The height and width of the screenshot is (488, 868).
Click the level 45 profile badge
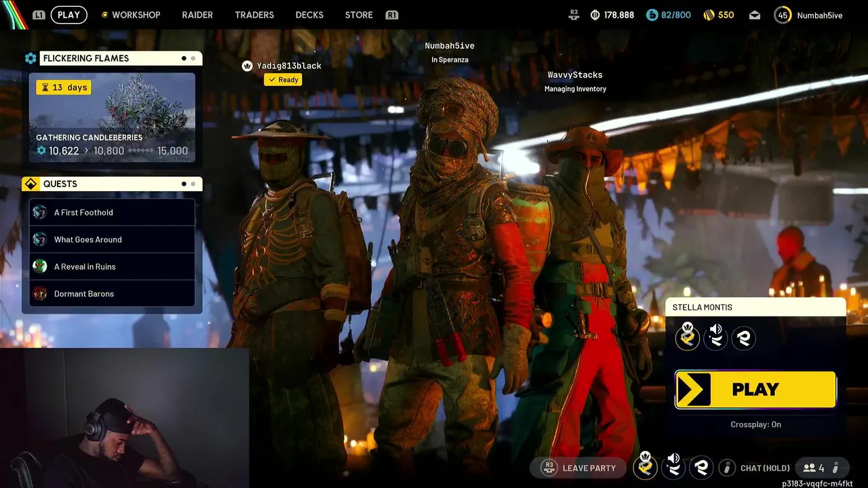pyautogui.click(x=783, y=15)
